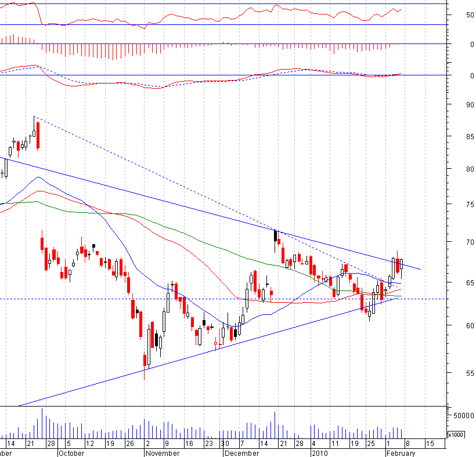The width and height of the screenshot is (476, 457).
Task: Click the 11 date label
Action: click(x=334, y=444)
